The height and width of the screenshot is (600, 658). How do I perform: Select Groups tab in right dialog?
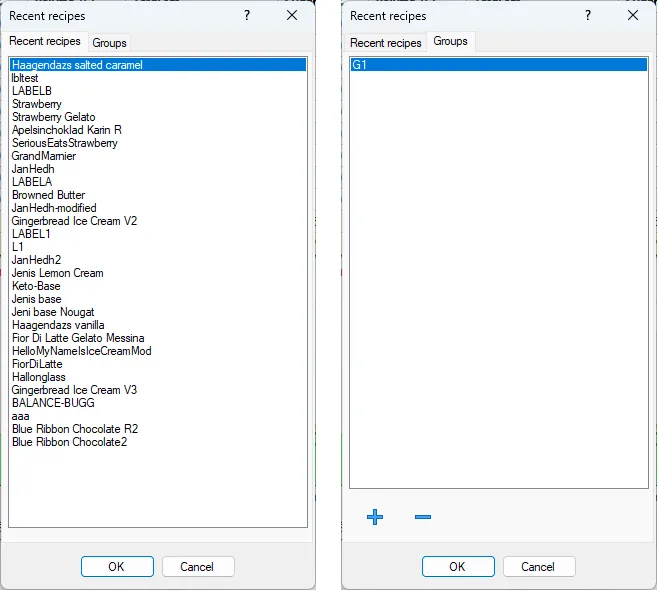pyautogui.click(x=450, y=41)
